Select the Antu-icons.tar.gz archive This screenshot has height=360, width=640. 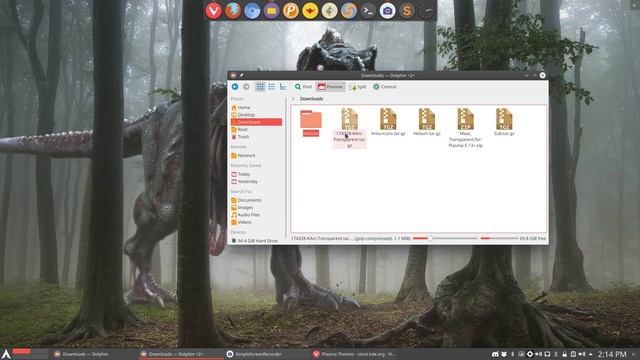click(388, 122)
